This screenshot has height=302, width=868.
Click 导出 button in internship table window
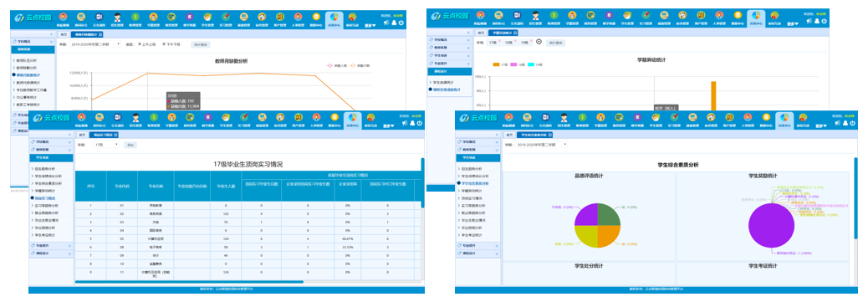130,145
